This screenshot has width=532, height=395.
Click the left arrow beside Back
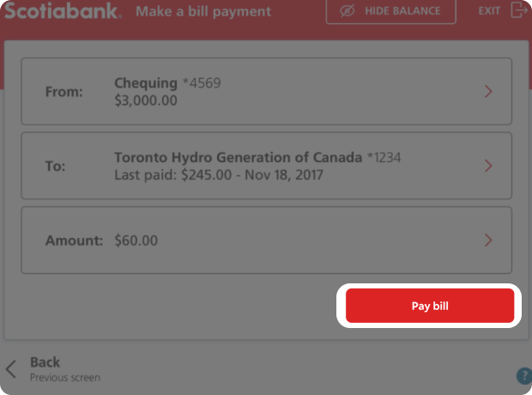[x=11, y=369]
